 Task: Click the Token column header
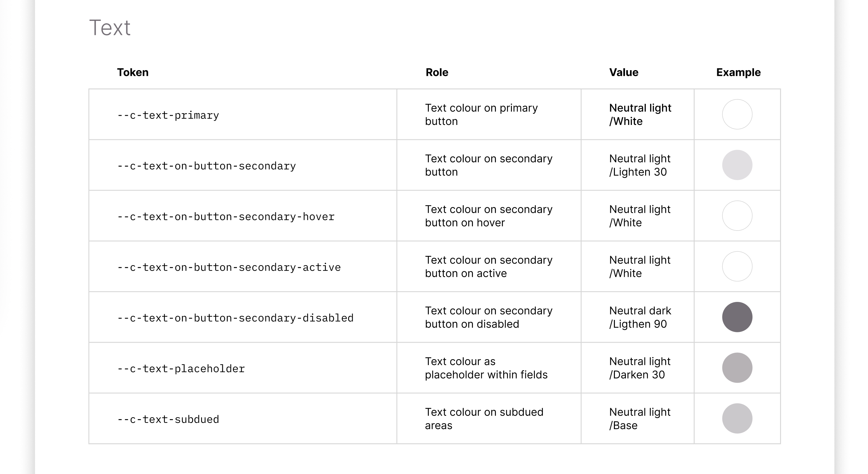point(132,72)
